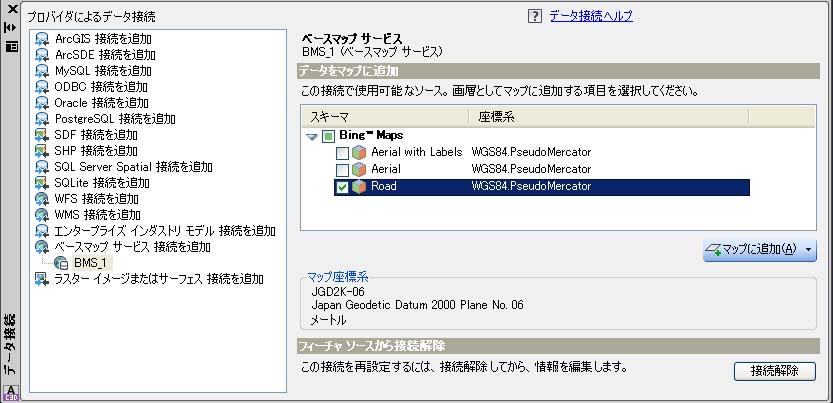Screen dimensions: 833x403
Task: Select SDF 接続を追加
Action: pyautogui.click(x=96, y=135)
